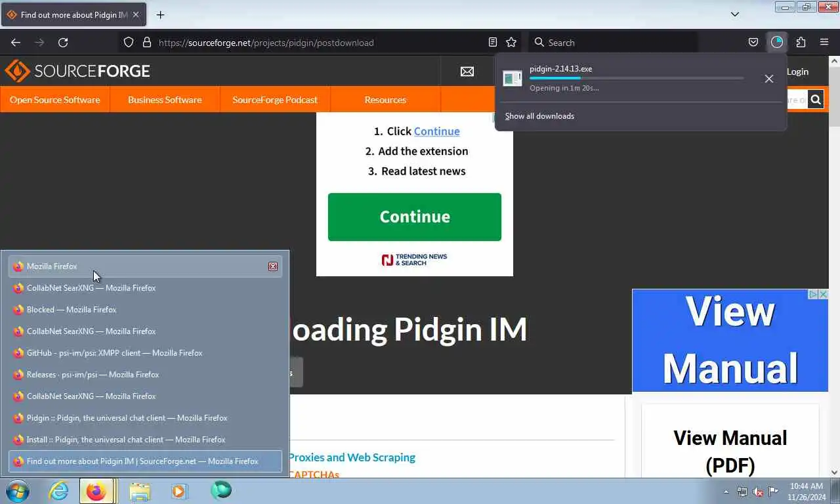This screenshot has height=504, width=840.
Task: Open the Firefox hamburger menu
Action: (824, 43)
